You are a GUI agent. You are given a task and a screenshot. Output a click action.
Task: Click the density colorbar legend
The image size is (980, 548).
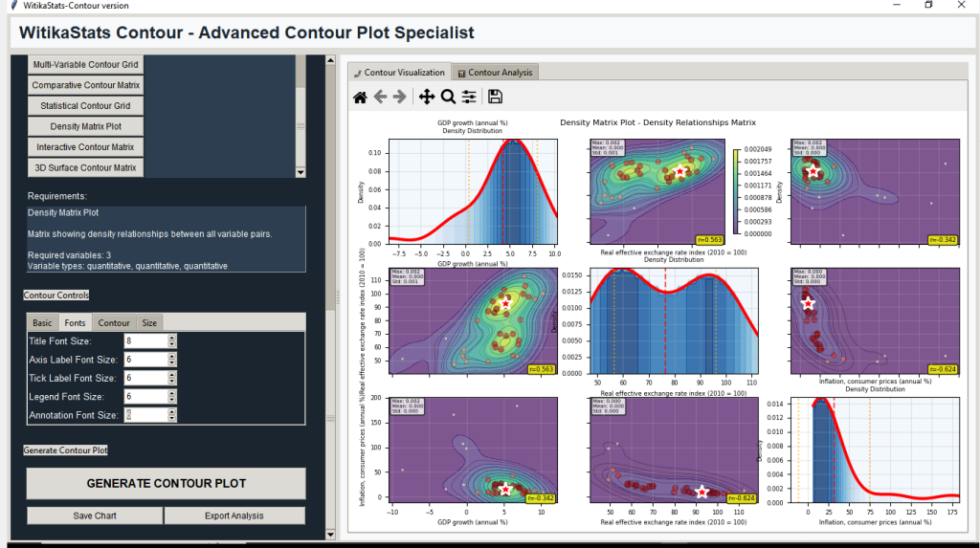737,191
